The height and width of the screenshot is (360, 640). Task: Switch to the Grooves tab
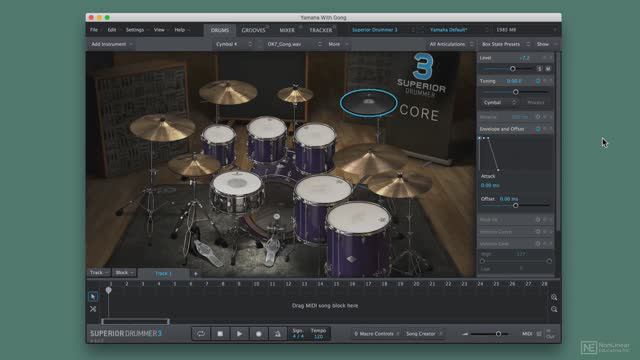(x=253, y=30)
